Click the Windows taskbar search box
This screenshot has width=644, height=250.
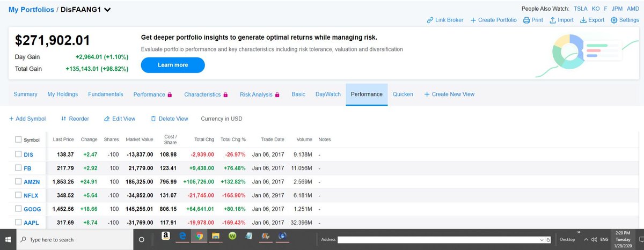[75, 239]
